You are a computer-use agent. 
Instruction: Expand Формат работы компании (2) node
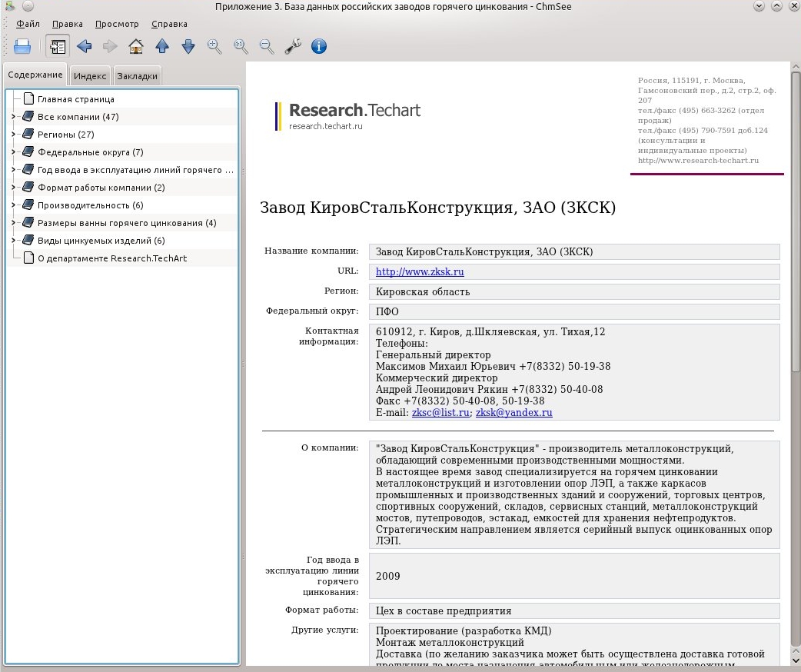[x=13, y=188]
